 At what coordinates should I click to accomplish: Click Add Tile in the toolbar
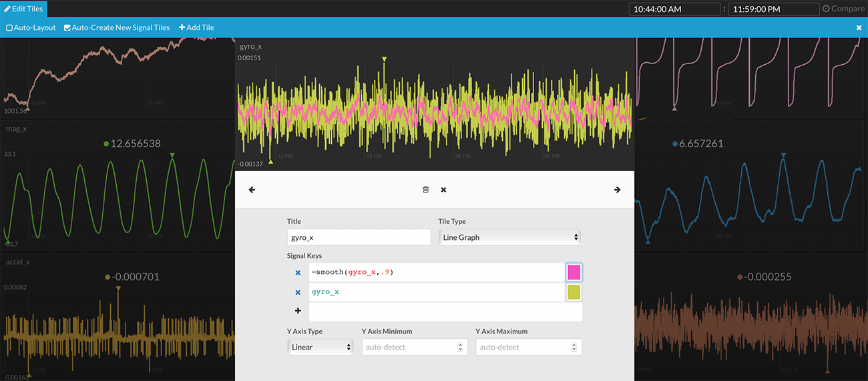click(196, 28)
